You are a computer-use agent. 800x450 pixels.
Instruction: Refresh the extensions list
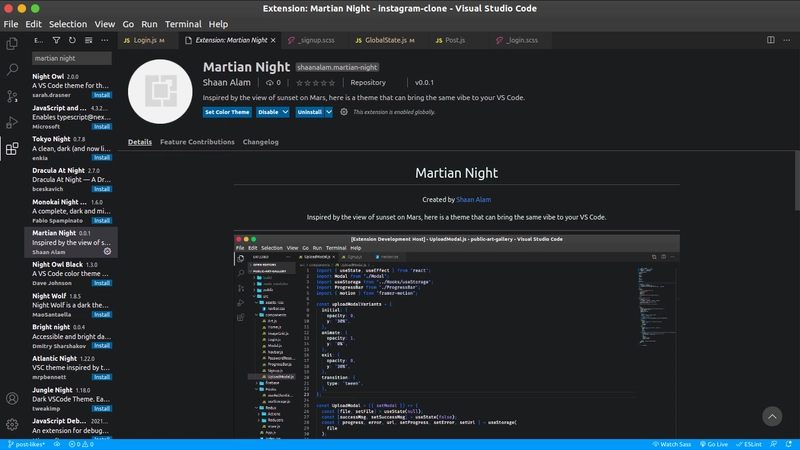point(72,40)
